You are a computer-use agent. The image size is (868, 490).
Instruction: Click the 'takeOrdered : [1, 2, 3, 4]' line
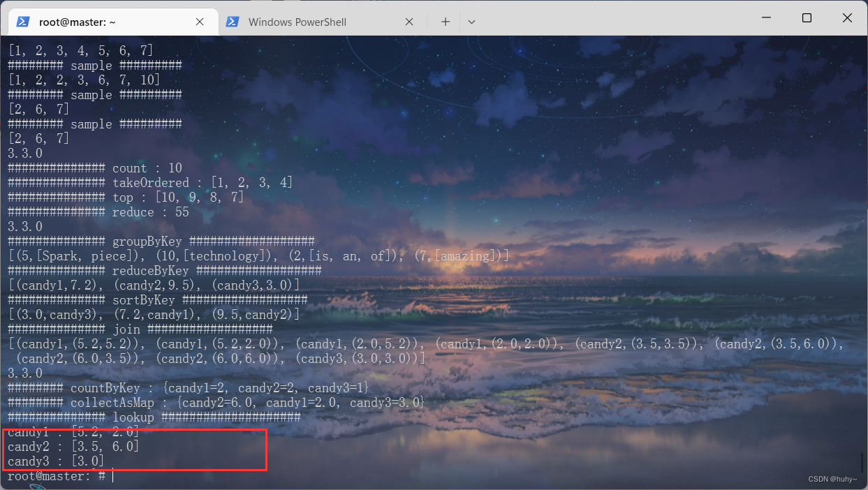coord(150,183)
